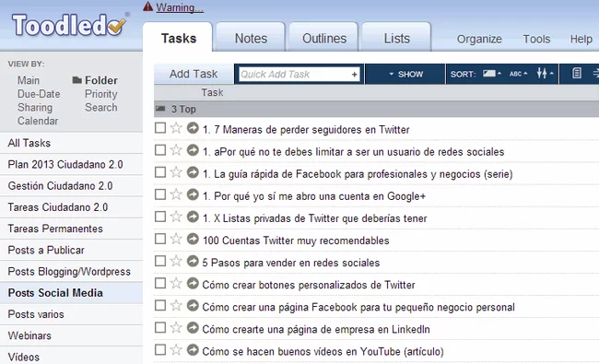
Task: Open Tareas Ciudadano 2.0 folder
Action: (x=71, y=207)
